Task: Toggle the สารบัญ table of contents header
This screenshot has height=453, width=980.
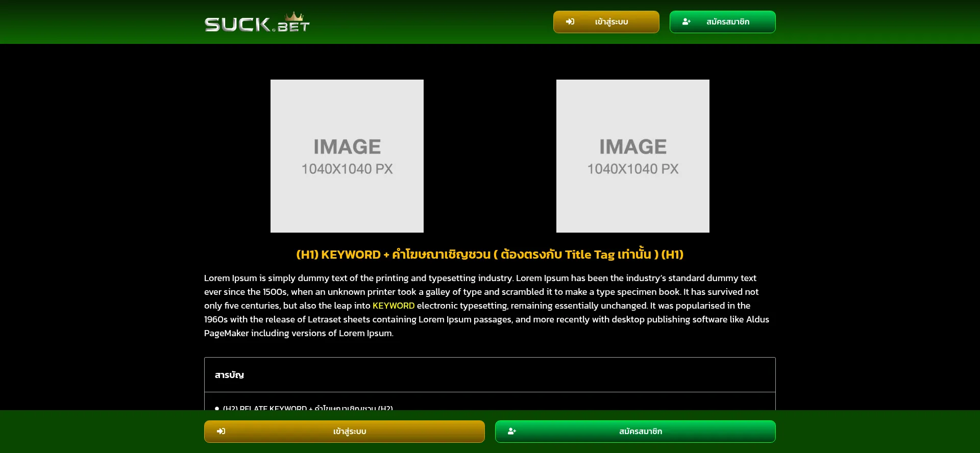Action: (x=490, y=375)
